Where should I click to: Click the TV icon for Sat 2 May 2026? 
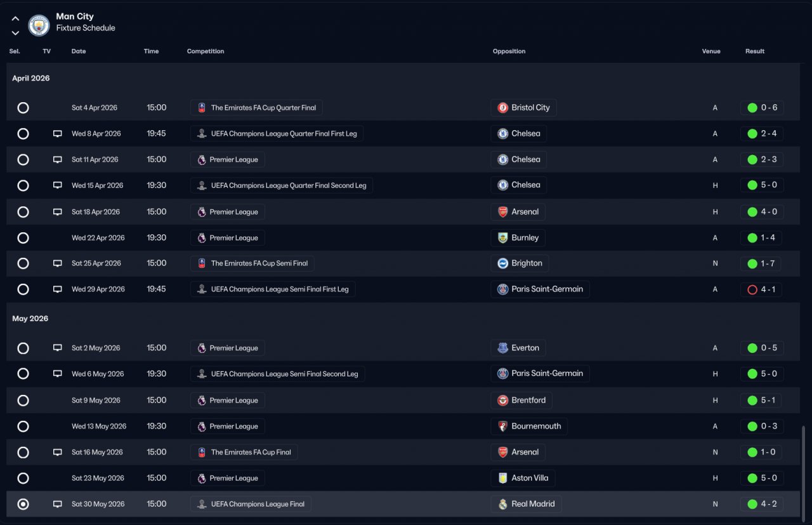pos(58,348)
